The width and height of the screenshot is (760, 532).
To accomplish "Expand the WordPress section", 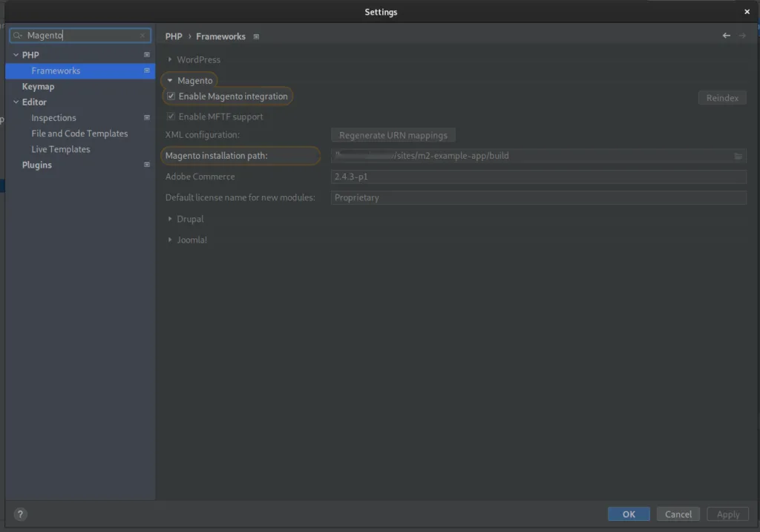I will [x=170, y=59].
